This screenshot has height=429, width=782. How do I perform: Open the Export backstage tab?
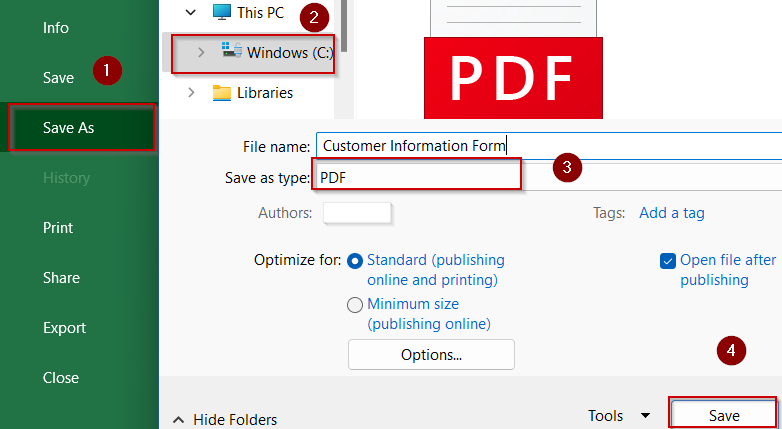pos(64,328)
